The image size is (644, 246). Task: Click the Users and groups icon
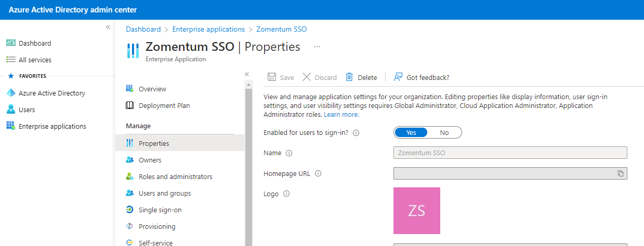coord(130,193)
